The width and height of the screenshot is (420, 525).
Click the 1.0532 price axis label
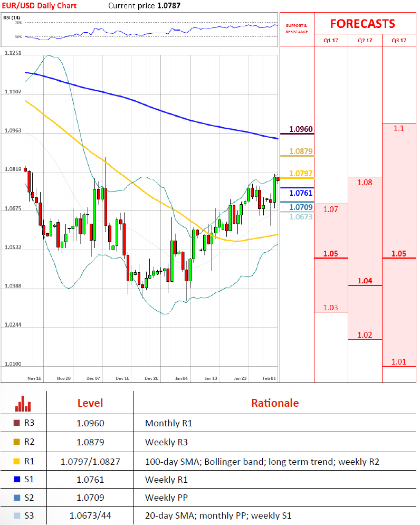pos(13,247)
